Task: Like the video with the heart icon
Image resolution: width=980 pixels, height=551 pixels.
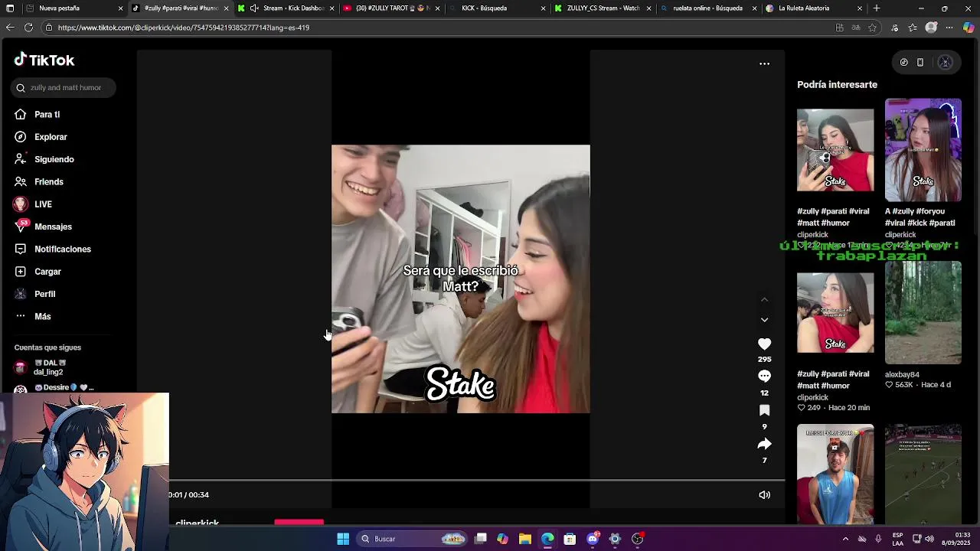Action: click(x=764, y=344)
